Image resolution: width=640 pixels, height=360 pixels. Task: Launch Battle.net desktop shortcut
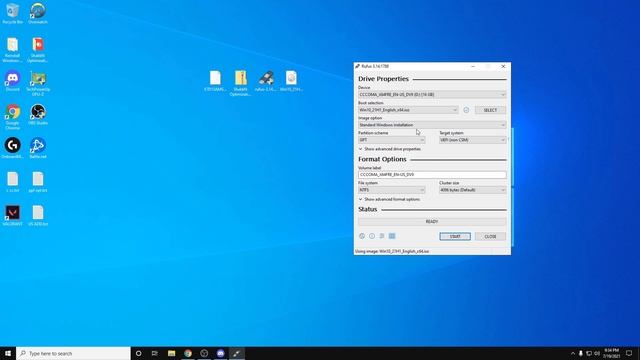38,148
